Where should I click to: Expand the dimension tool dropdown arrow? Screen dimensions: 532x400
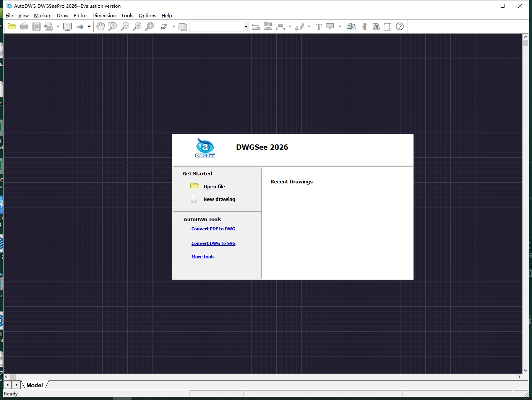click(290, 26)
